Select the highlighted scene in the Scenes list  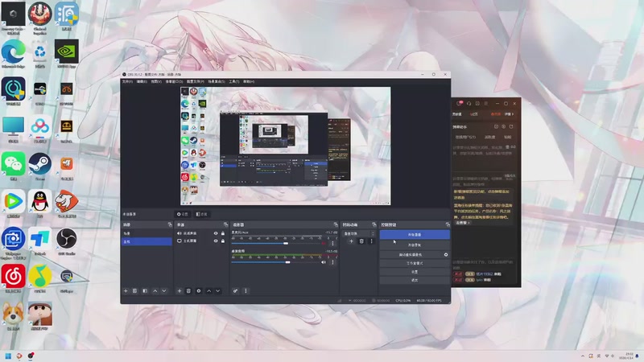coord(147,242)
